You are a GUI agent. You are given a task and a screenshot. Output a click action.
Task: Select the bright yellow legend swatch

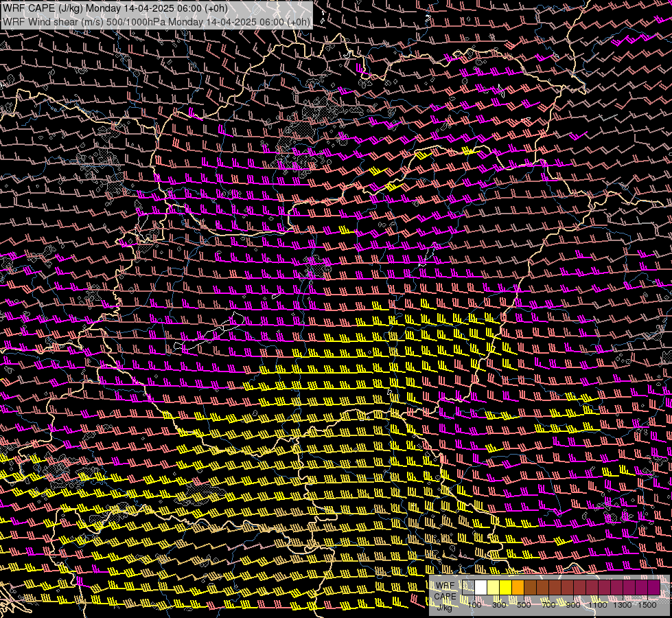click(506, 588)
